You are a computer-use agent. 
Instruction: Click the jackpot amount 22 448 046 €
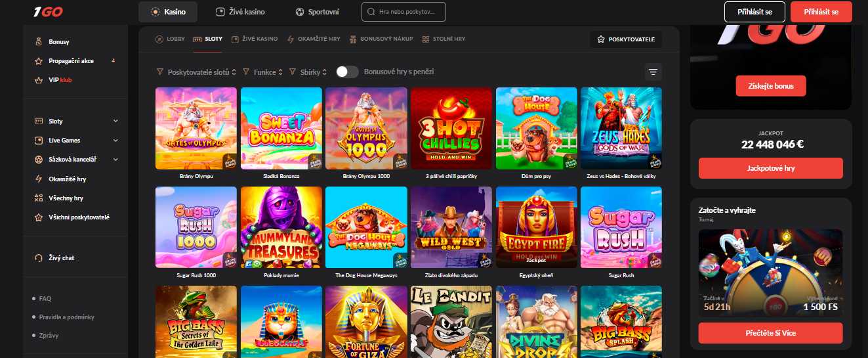[x=771, y=145]
